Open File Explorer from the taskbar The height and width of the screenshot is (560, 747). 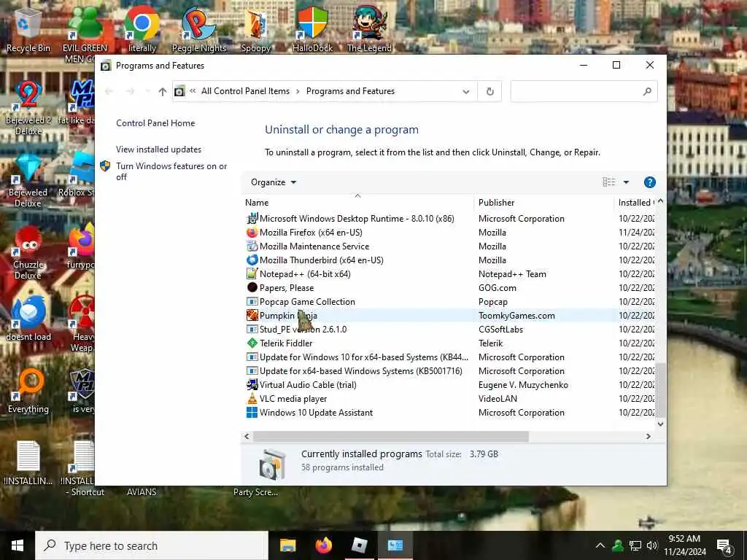(287, 545)
